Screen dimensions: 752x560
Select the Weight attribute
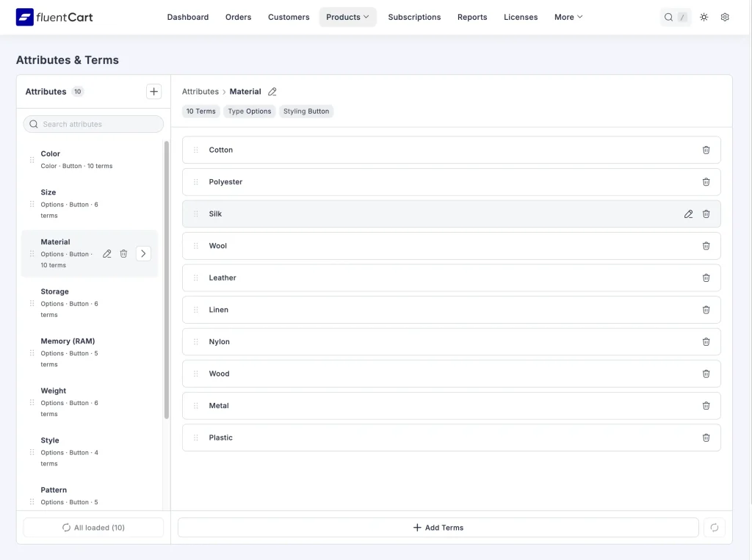90,402
